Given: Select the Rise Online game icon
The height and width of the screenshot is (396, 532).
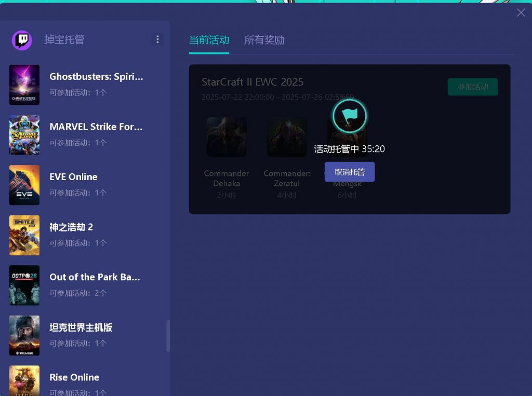Looking at the screenshot, I should [24, 383].
